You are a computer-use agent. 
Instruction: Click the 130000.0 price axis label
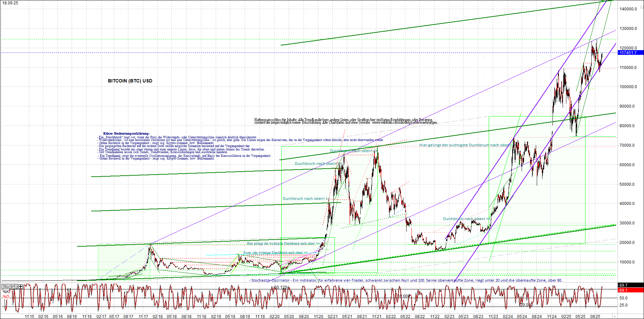pos(628,29)
